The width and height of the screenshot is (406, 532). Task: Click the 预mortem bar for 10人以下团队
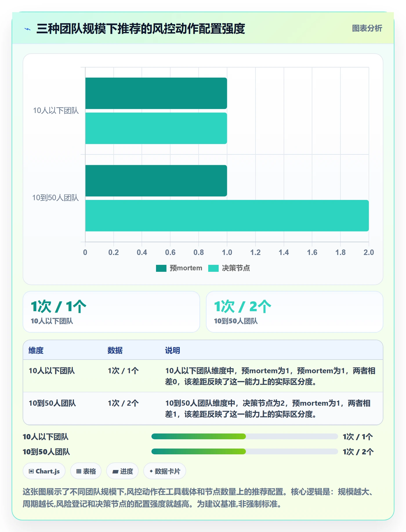tap(156, 93)
